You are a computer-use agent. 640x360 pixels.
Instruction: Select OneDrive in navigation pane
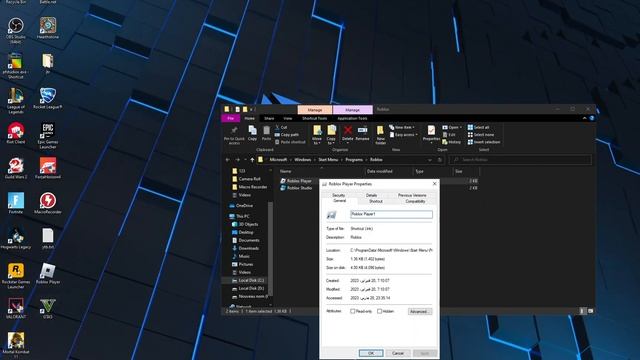pos(241,206)
